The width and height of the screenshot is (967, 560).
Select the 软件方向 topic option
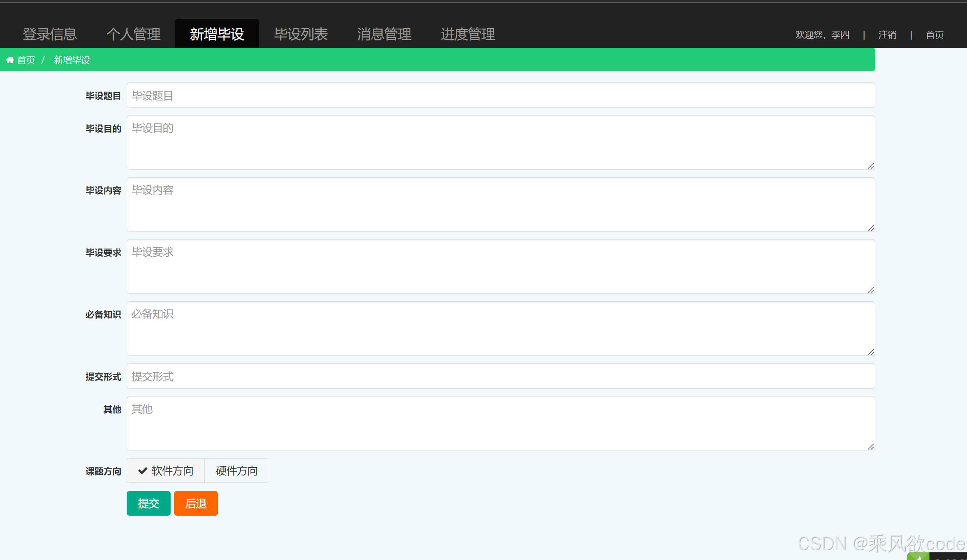(166, 471)
